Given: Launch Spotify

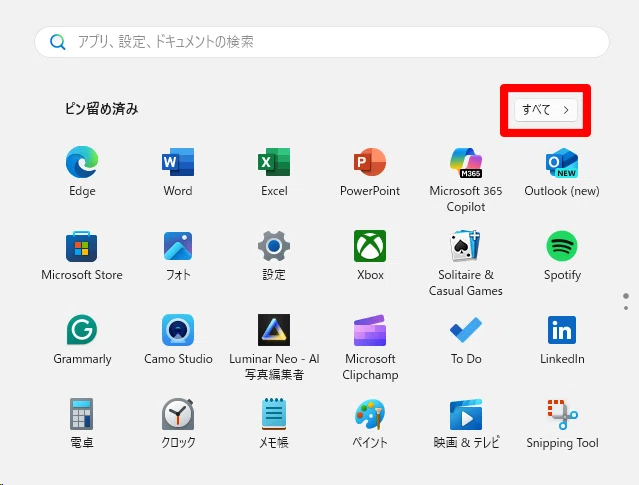Looking at the screenshot, I should click(x=562, y=246).
